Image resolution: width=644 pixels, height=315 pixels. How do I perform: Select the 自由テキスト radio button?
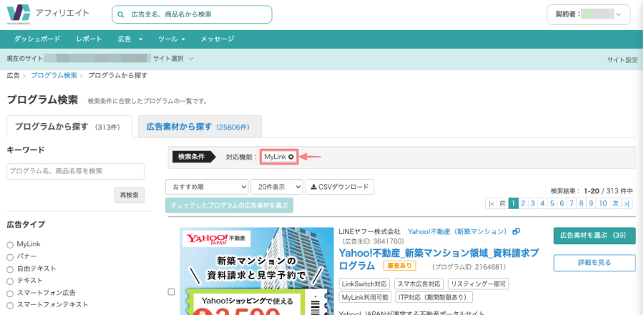[10, 269]
